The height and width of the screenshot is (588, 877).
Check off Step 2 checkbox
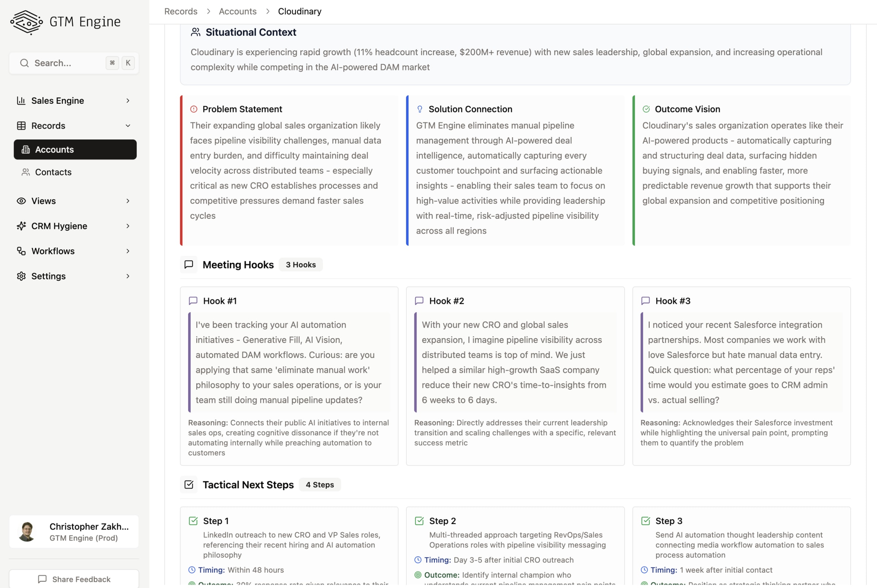pos(419,521)
